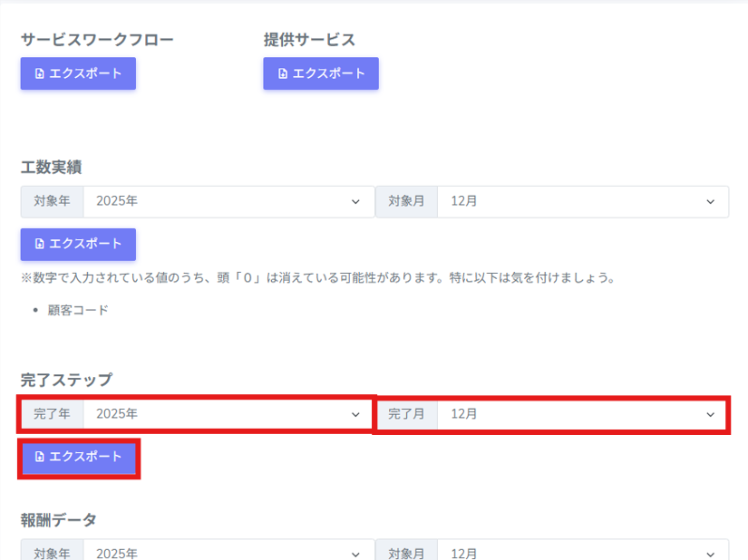This screenshot has height=560, width=748.
Task: Open the 報酬データ 対象年 dropdown
Action: [228, 552]
